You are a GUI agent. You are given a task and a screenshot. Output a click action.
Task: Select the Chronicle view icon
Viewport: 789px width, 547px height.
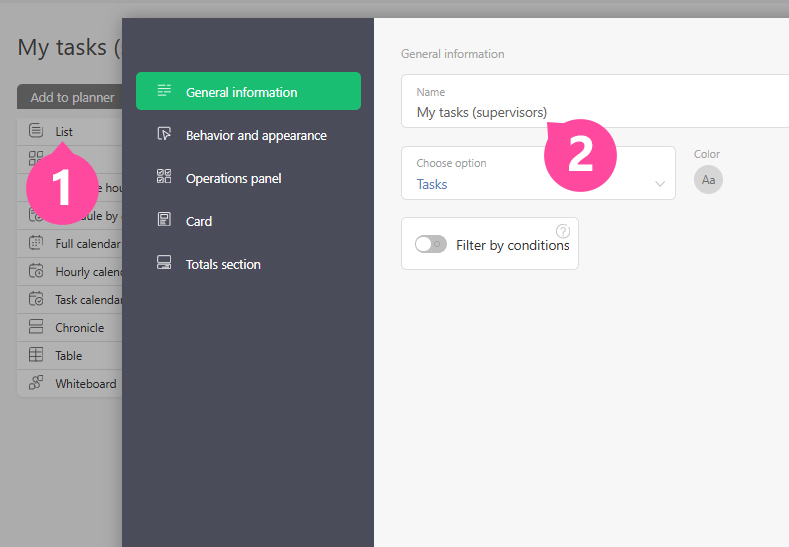coord(36,327)
